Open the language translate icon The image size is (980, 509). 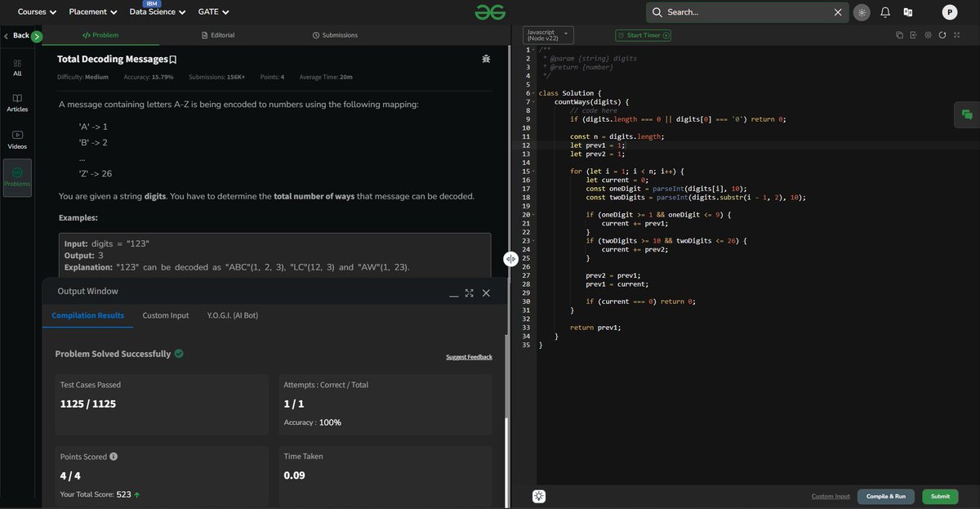[x=907, y=12]
